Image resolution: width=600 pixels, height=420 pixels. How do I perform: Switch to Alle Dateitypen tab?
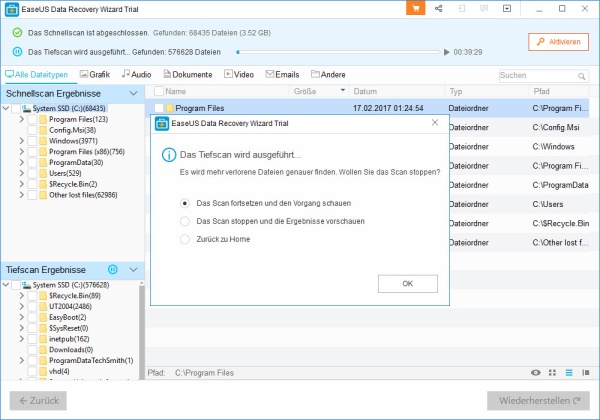coord(37,75)
